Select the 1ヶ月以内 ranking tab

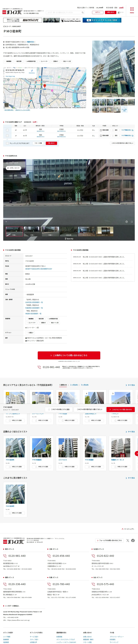(74, 385)
